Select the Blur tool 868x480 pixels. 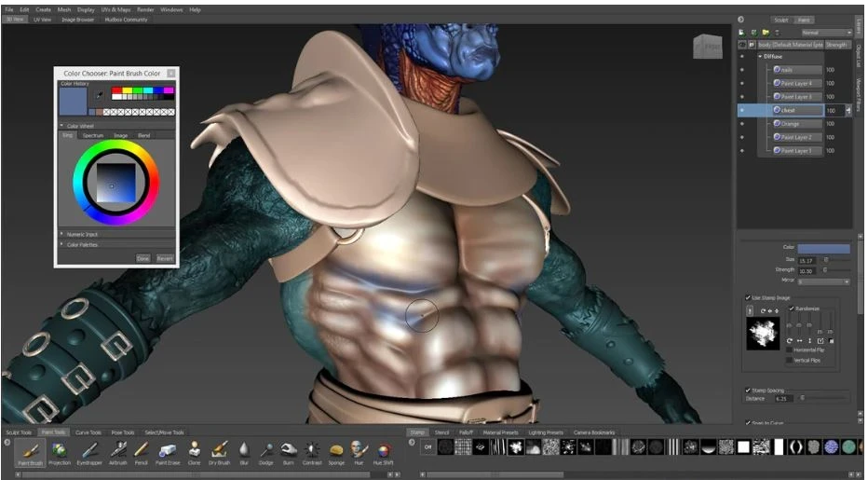[244, 453]
